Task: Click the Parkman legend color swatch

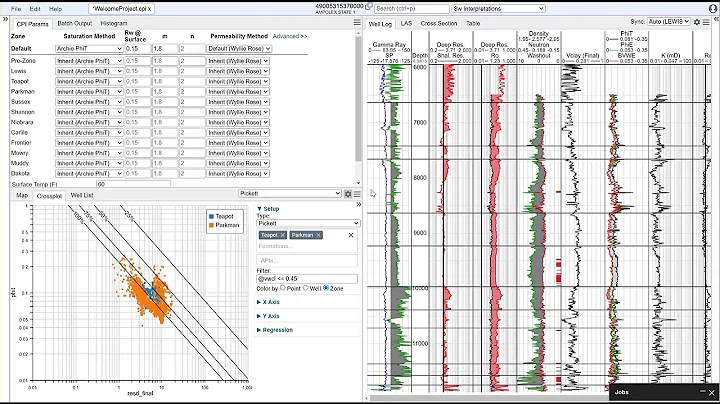Action: coord(211,225)
